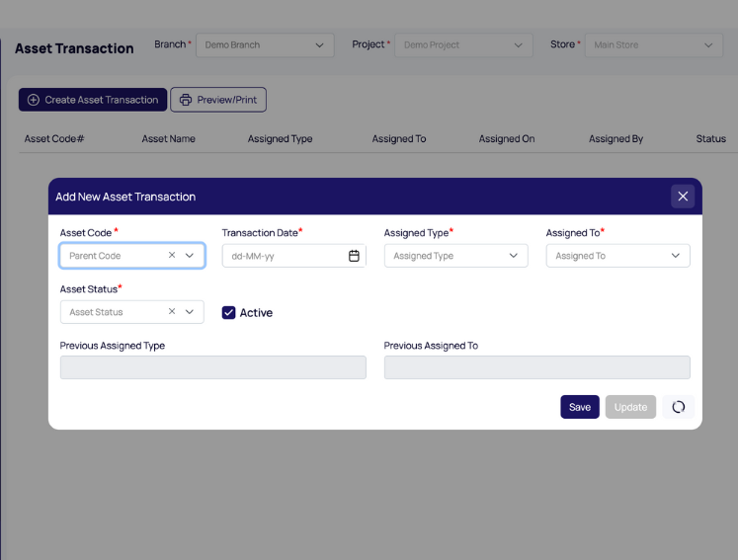Open the Asset Status dropdown chevron
The width and height of the screenshot is (738, 560).
(190, 312)
